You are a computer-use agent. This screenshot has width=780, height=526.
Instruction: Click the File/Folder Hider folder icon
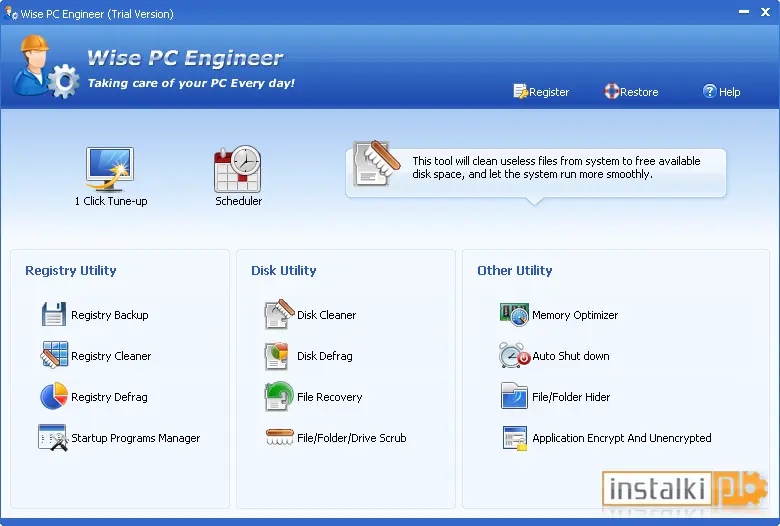point(514,396)
